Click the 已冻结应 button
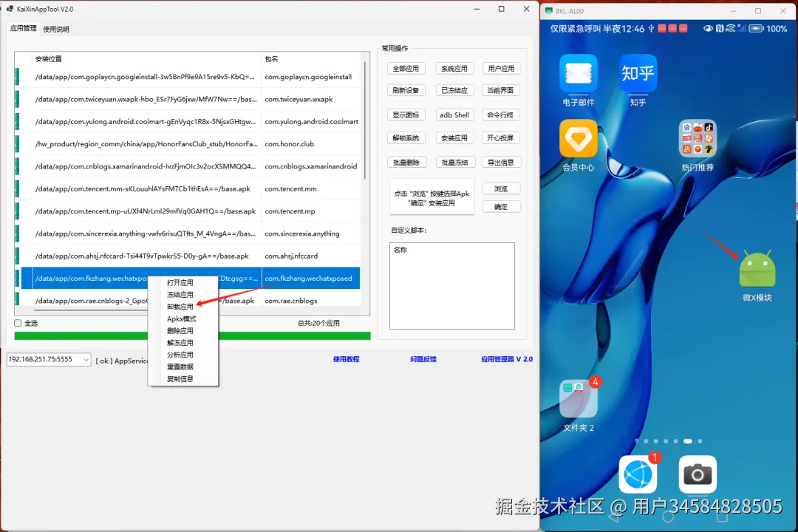Image resolution: width=798 pixels, height=532 pixels. tap(454, 90)
